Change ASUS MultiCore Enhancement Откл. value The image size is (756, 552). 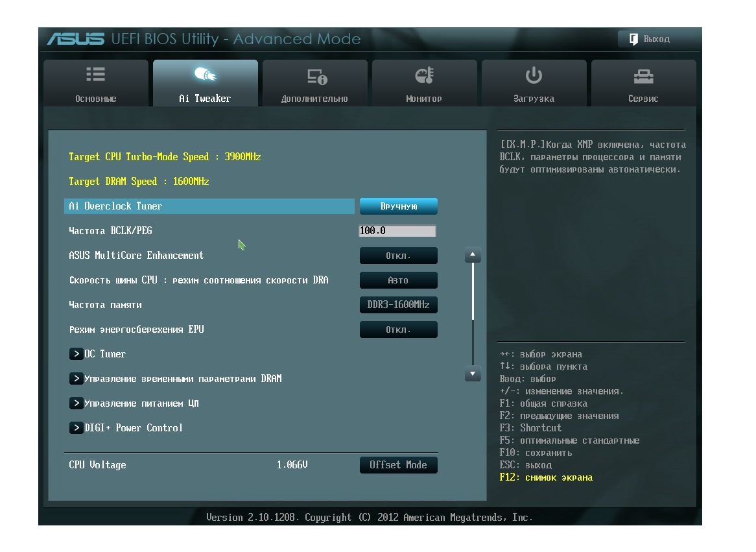(398, 256)
